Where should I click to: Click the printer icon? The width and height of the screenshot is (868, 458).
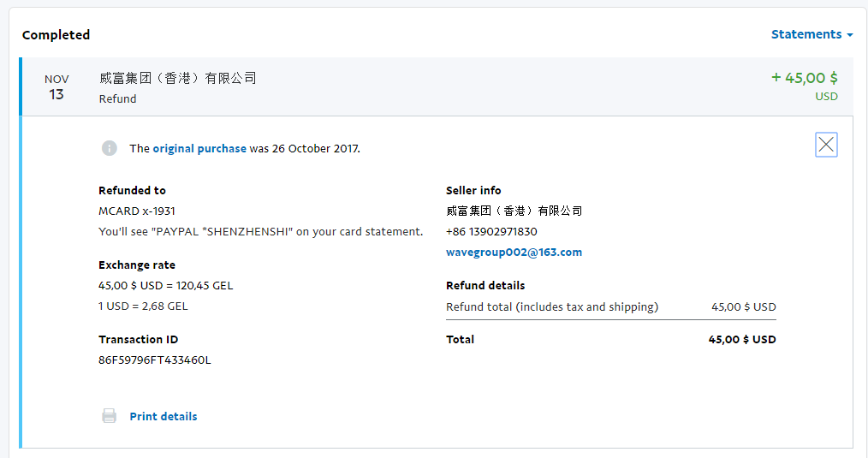tap(110, 416)
